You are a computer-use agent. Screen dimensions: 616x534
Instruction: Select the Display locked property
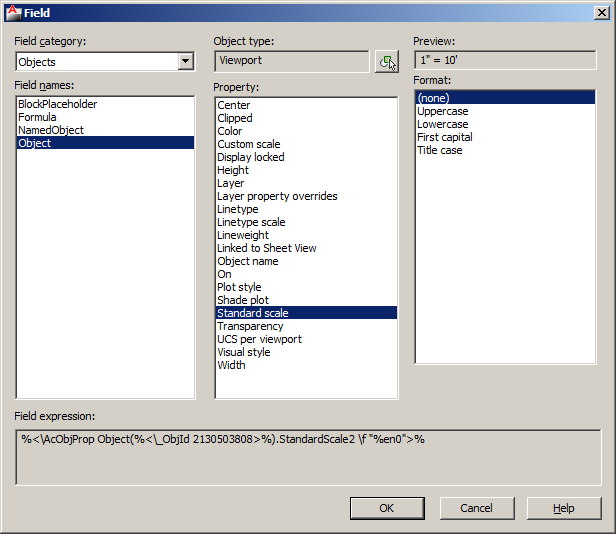(x=306, y=157)
